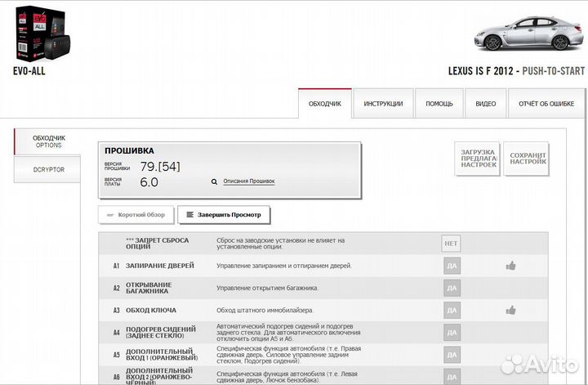Toggle the ДА button for A3 Обход ключа
Screen dimensions: 588x385
[x=451, y=310]
